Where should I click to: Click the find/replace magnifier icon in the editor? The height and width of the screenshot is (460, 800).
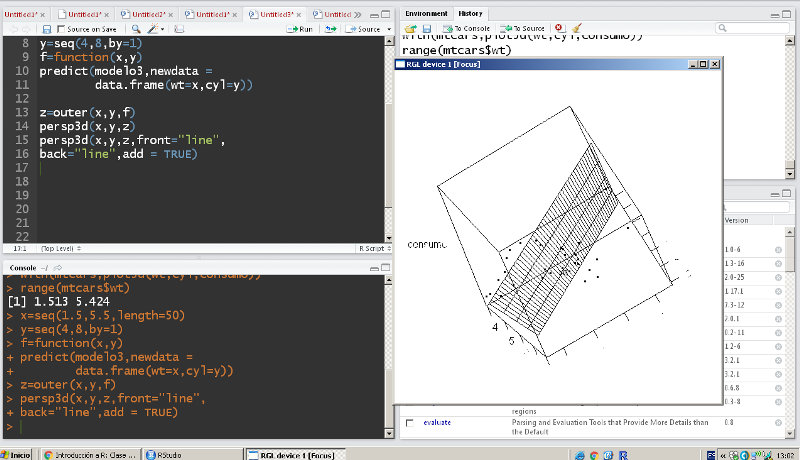click(137, 30)
